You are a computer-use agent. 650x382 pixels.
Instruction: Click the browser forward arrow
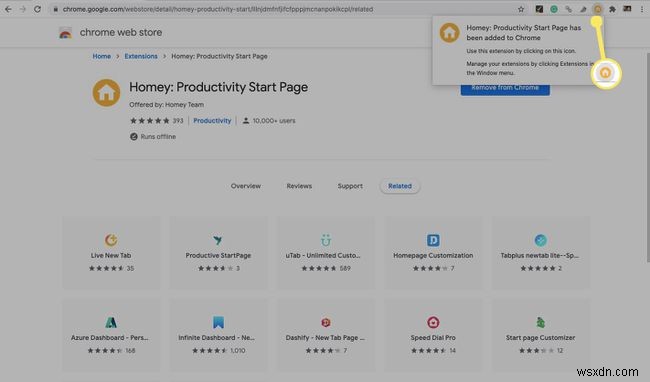tap(23, 9)
